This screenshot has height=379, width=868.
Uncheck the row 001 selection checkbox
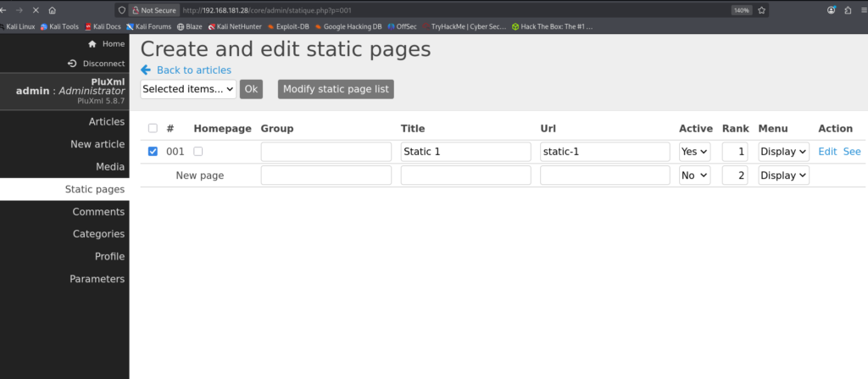click(x=153, y=152)
